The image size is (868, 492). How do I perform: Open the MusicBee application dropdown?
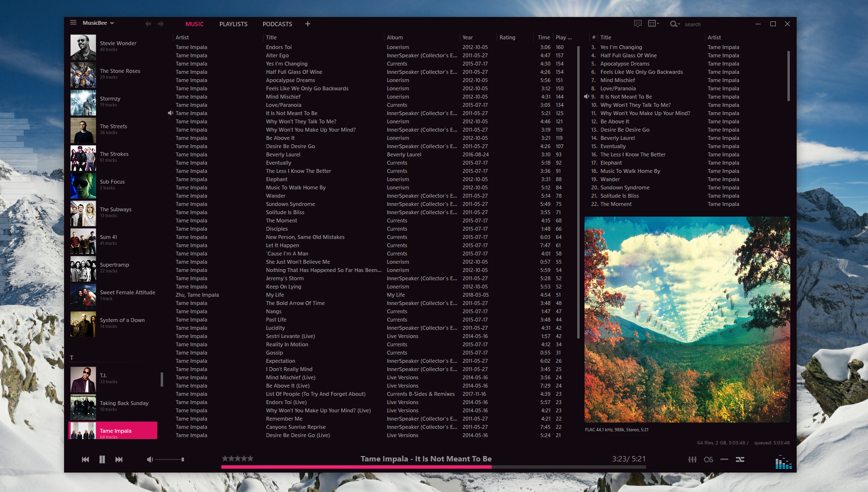[x=98, y=23]
